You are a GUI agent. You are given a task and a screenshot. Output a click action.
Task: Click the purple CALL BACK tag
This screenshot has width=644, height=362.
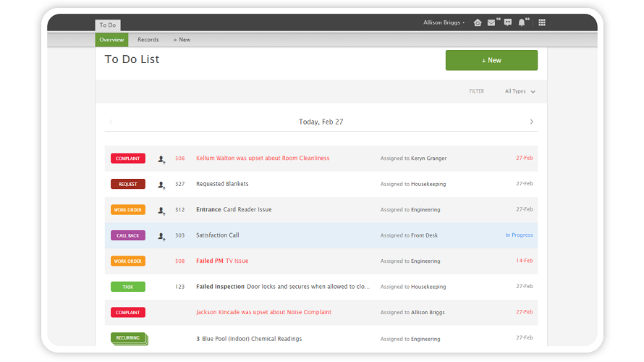tap(128, 235)
